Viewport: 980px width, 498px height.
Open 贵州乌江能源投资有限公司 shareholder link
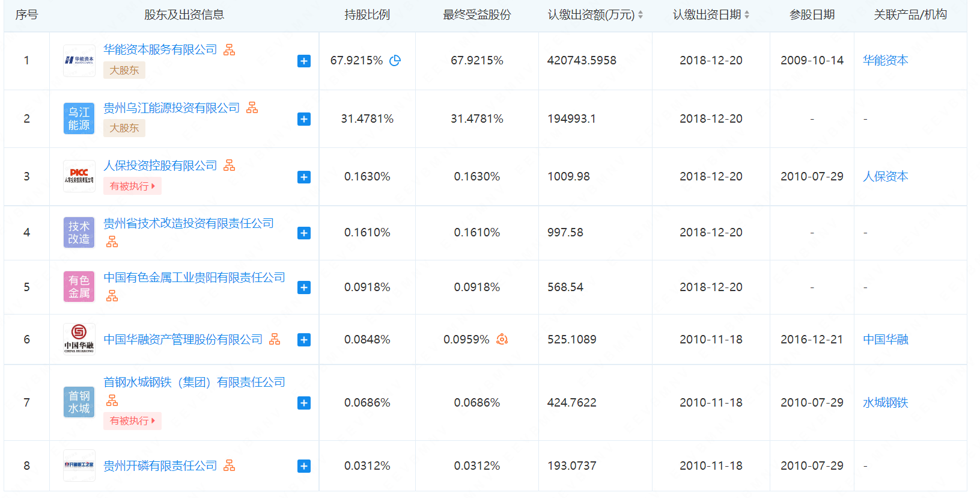click(x=172, y=108)
